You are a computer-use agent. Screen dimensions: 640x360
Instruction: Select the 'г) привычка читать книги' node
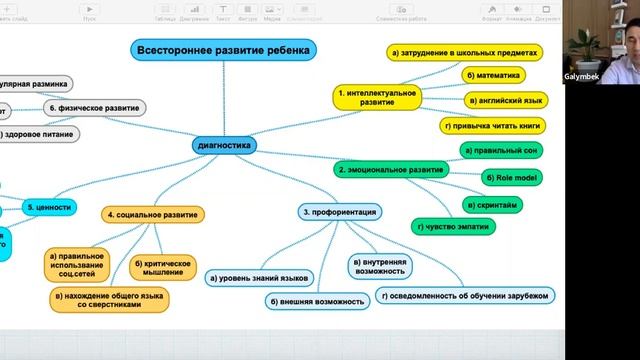[x=493, y=126]
